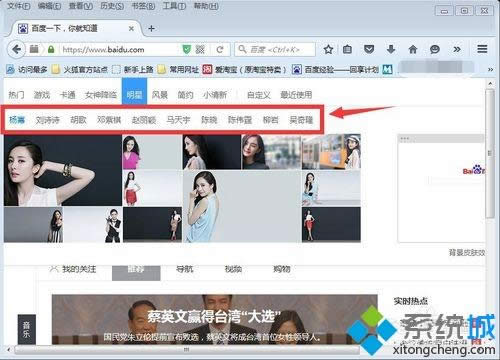Open the 爱淘宝 bookmark
Screen dimensions: 500x360
244,70
